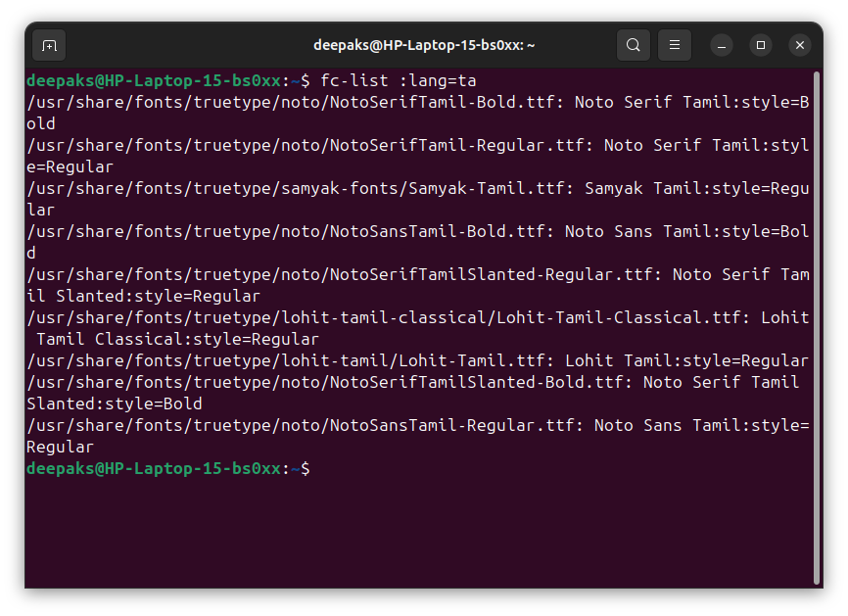
Task: Click the NotoSerifTamil-Bold.ttf path line
Action: coord(417,113)
